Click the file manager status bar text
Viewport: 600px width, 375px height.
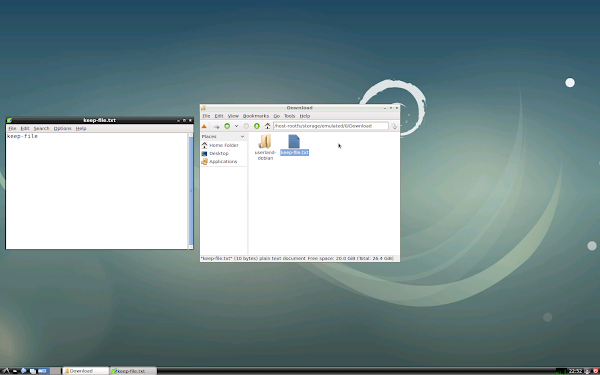click(297, 259)
